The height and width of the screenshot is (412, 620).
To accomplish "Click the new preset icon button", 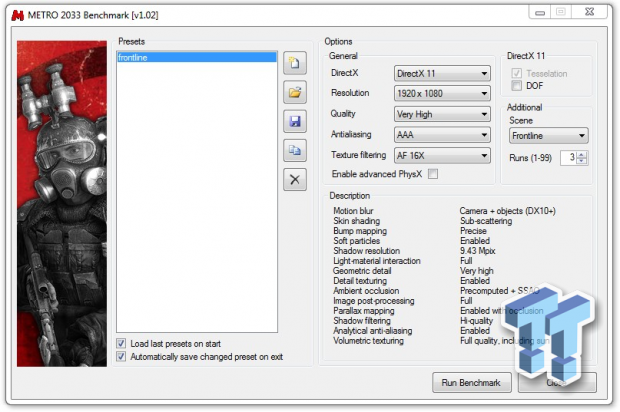I will 295,63.
